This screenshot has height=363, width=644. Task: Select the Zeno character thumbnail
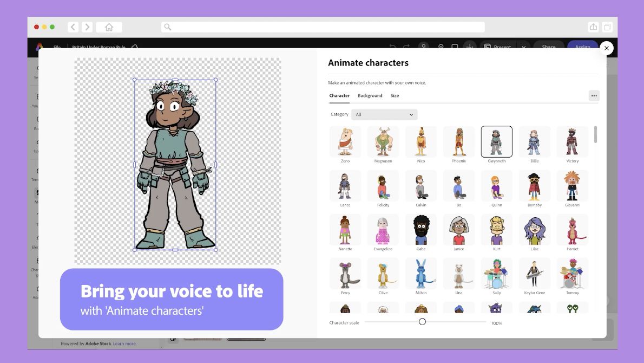pos(345,142)
